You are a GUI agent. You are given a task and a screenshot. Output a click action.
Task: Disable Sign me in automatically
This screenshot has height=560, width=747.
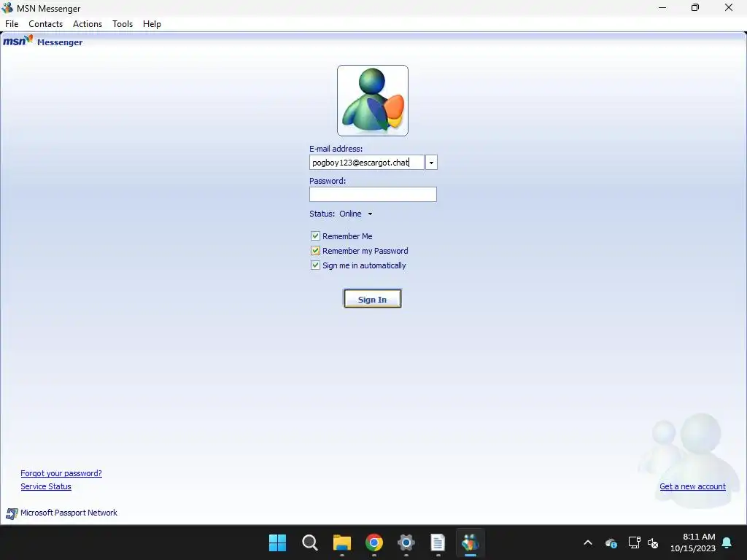click(315, 265)
